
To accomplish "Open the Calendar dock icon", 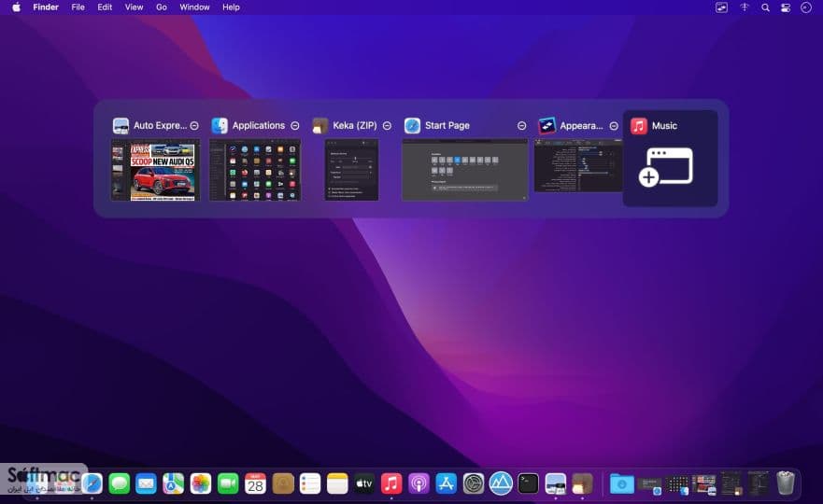I will (x=255, y=483).
